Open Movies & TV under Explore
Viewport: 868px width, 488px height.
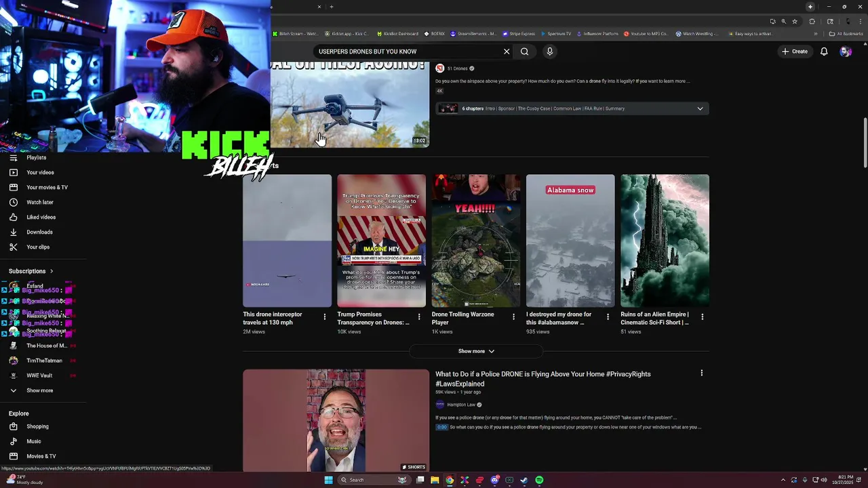pos(41,456)
